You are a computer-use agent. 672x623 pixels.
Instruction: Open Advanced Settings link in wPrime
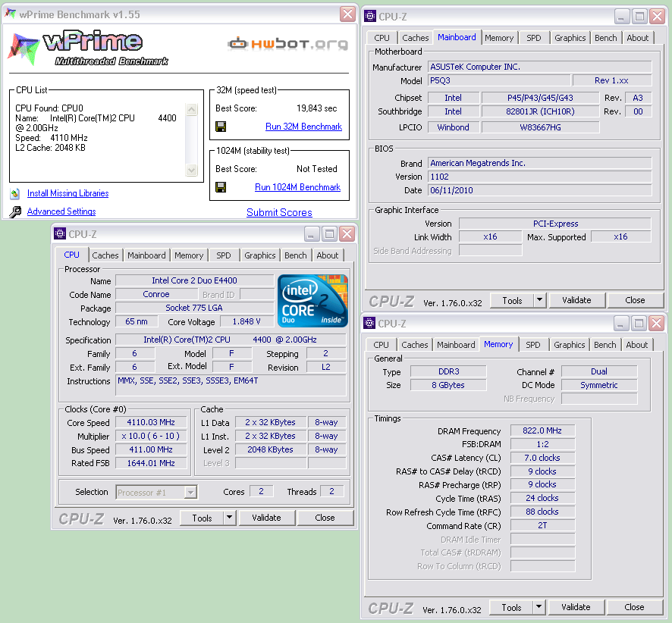61,211
